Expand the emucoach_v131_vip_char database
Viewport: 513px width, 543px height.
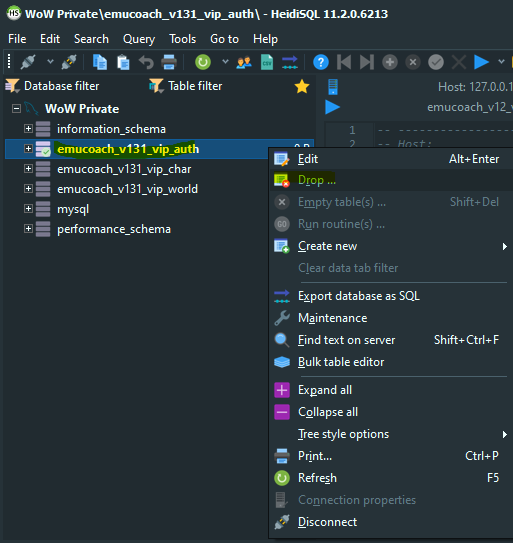pyautogui.click(x=28, y=169)
